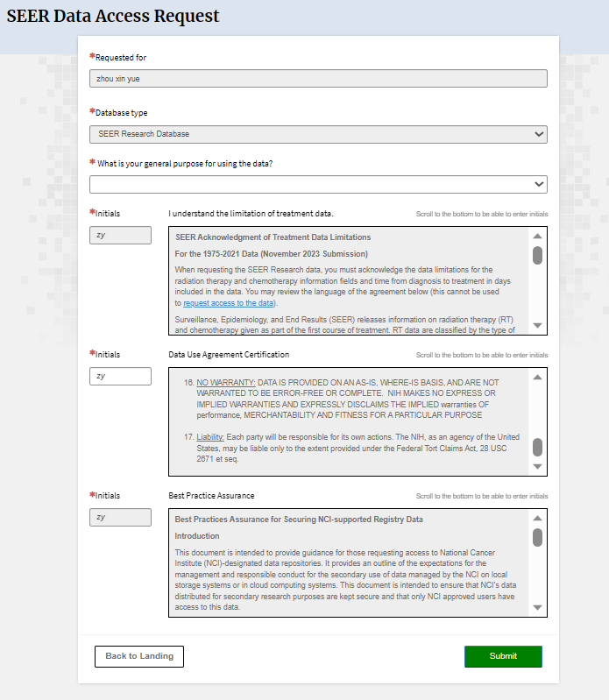
Task: Click the Back to Landing button
Action: click(x=139, y=656)
